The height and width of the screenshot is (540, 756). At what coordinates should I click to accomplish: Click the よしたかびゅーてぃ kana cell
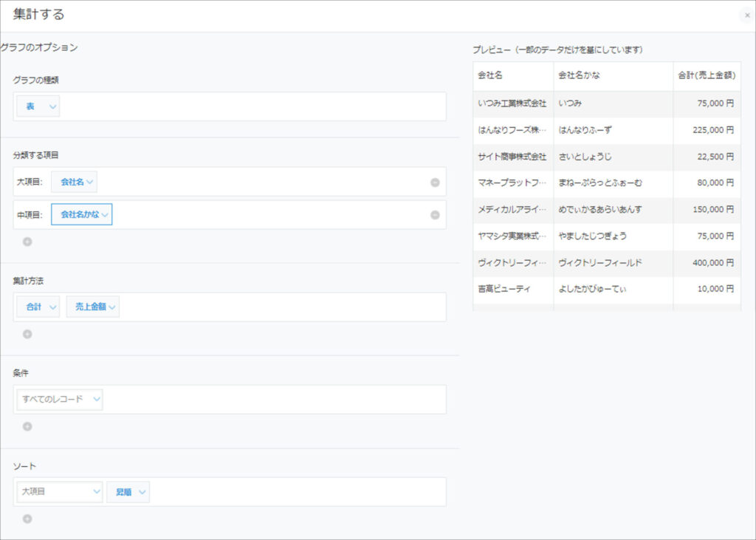point(614,289)
